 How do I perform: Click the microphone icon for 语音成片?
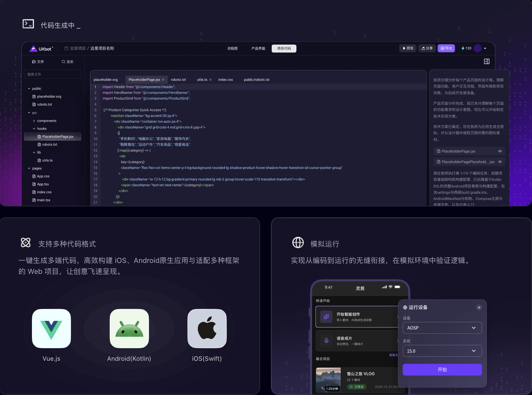point(326,341)
